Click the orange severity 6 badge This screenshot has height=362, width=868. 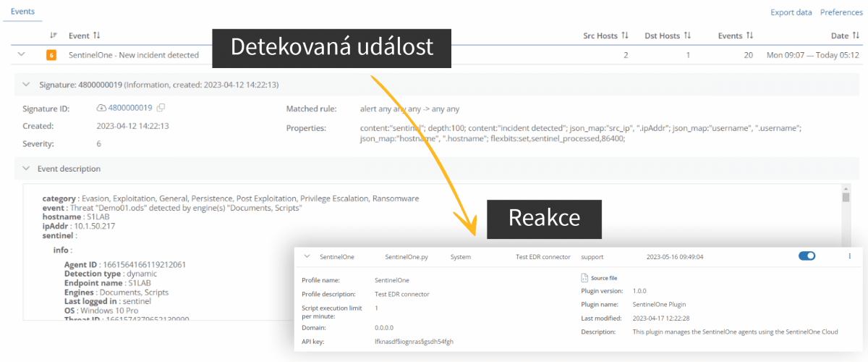(51, 55)
